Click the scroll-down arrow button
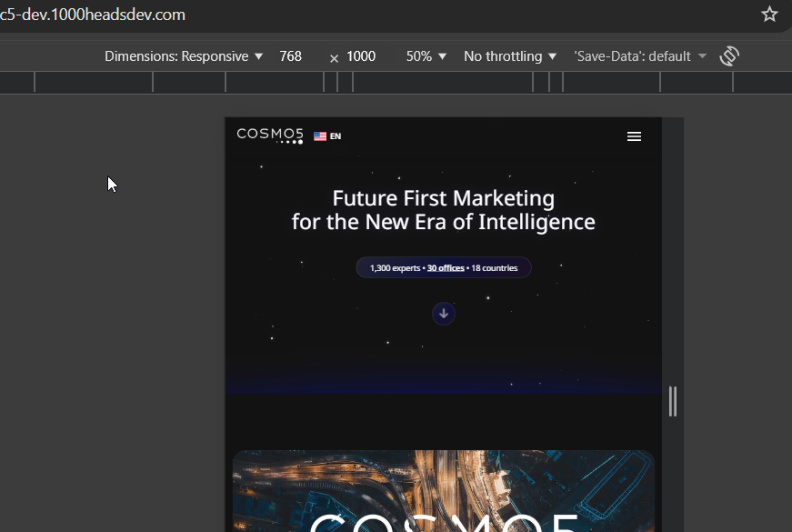Image resolution: width=792 pixels, height=532 pixels. (x=444, y=314)
